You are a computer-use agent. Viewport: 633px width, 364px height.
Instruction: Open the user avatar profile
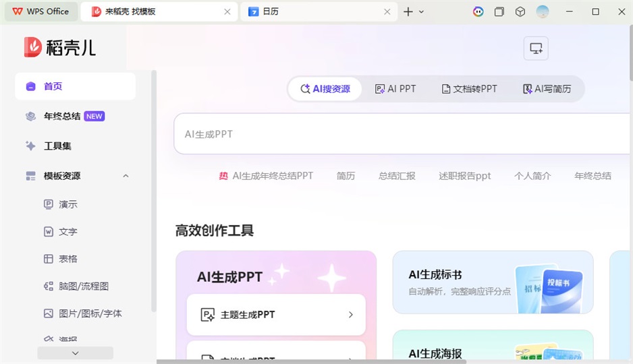543,11
